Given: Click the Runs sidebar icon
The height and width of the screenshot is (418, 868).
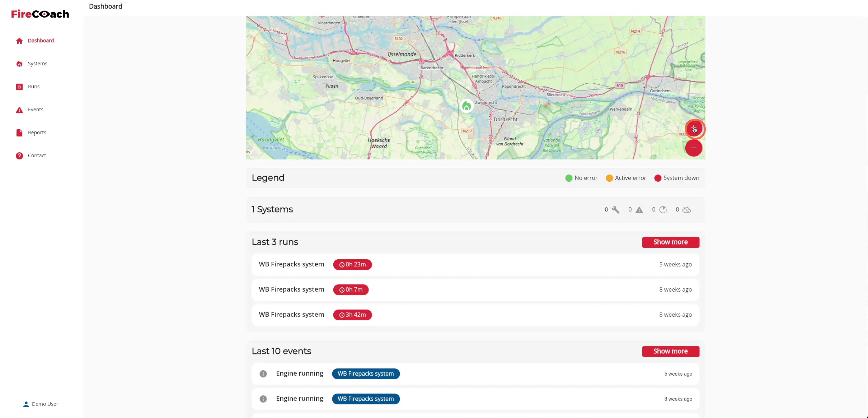Looking at the screenshot, I should click(x=19, y=87).
